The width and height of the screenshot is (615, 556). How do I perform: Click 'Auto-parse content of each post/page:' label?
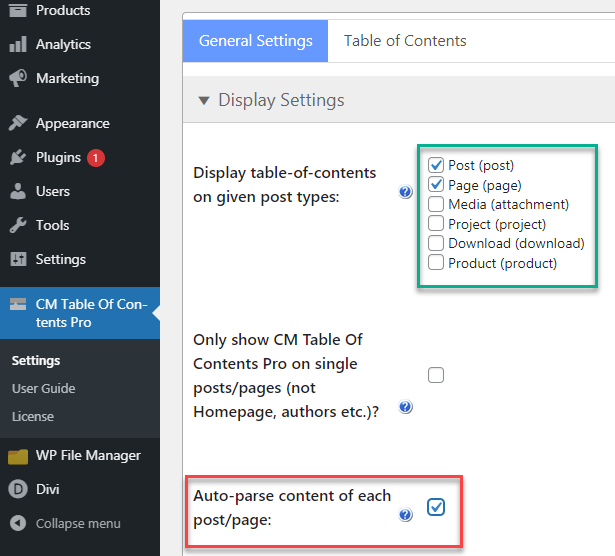[292, 508]
